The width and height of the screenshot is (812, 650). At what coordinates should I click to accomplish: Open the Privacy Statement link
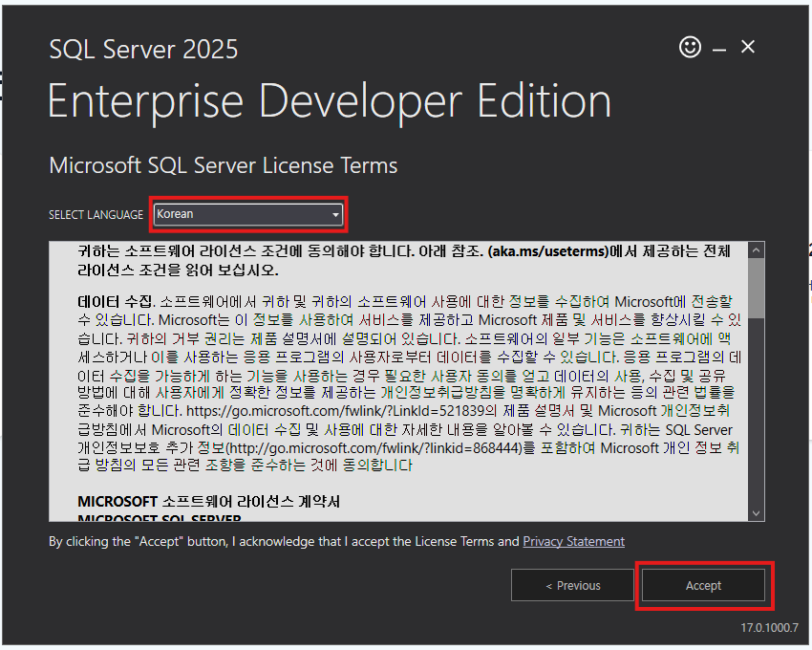point(573,541)
